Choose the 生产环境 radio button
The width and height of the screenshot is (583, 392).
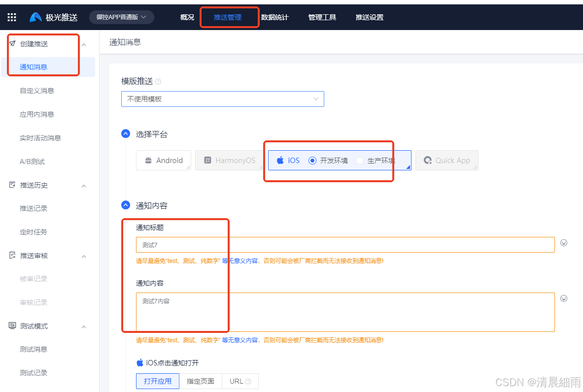coord(360,161)
